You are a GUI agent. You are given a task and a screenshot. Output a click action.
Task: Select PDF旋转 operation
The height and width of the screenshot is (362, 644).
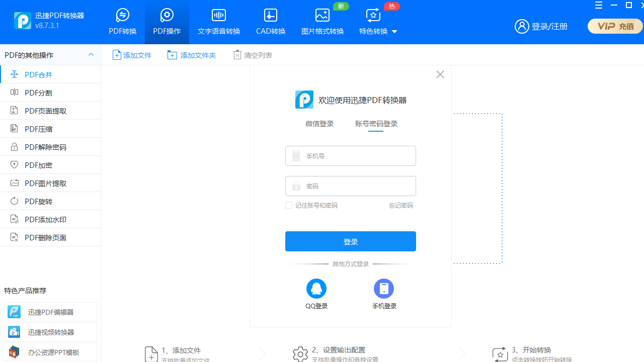click(x=50, y=201)
